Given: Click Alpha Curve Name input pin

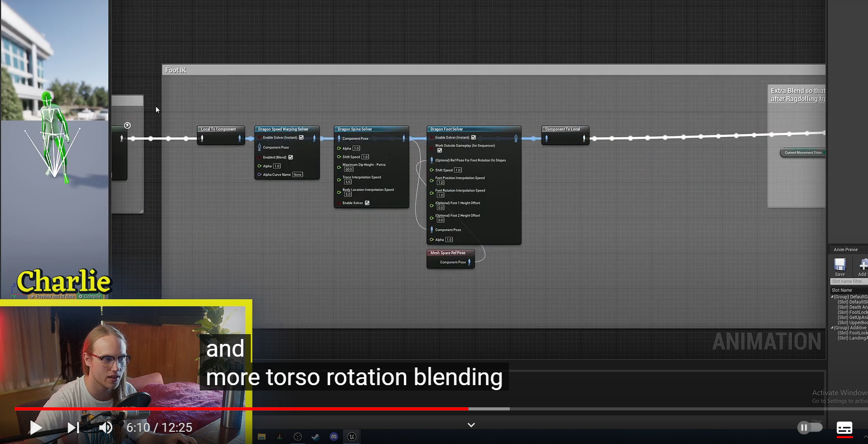Looking at the screenshot, I should (x=259, y=174).
